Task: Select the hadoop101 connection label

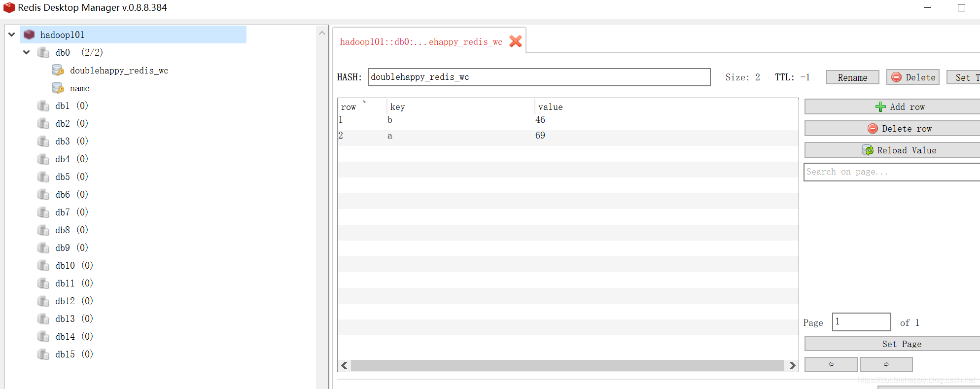Action: point(62,35)
